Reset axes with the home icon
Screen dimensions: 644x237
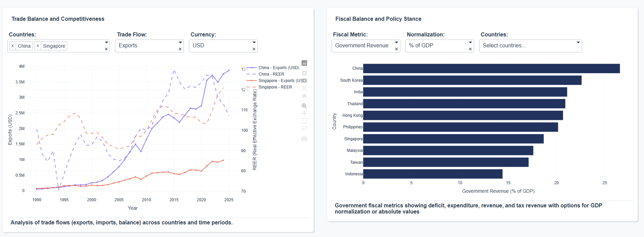tap(304, 96)
